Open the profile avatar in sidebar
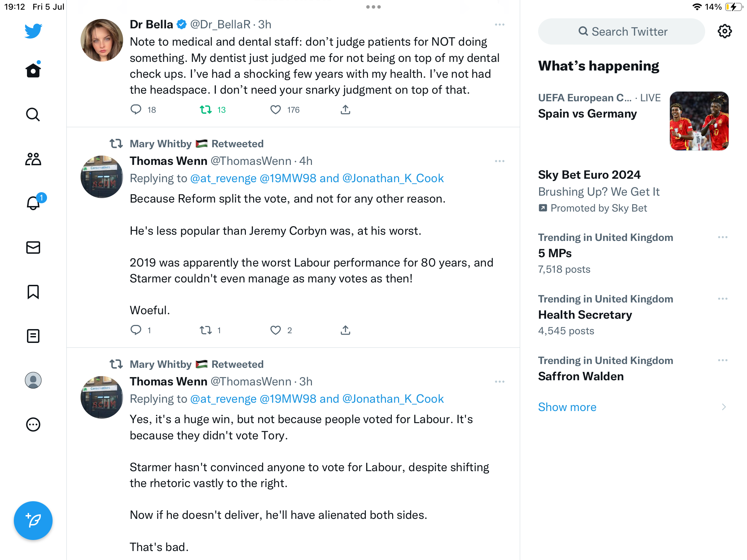The image size is (747, 560). 33,380
